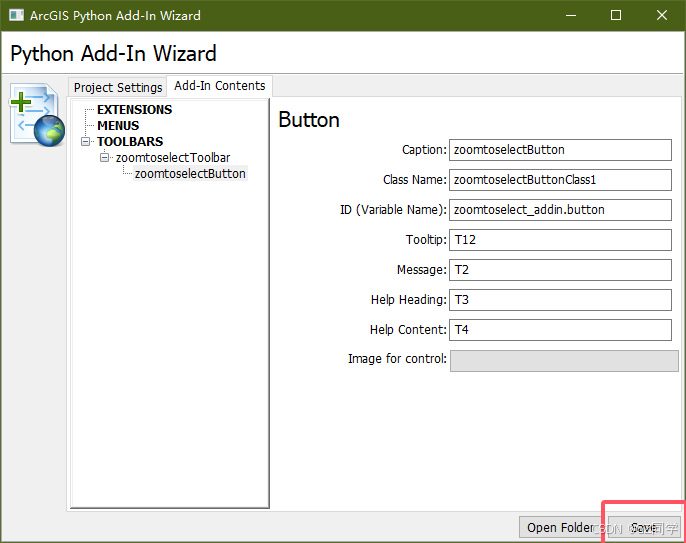
Task: Save the add-in project
Action: [x=644, y=528]
